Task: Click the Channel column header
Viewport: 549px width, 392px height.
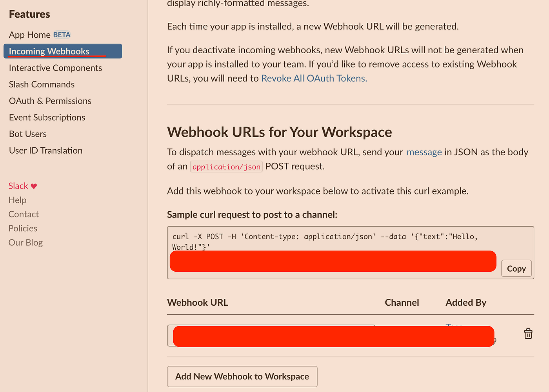Action: (402, 302)
